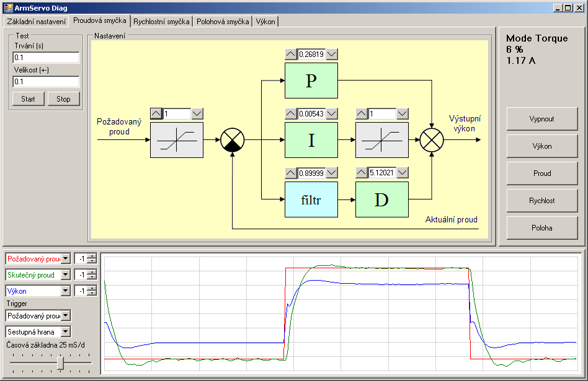Switch to the Rychlostní smyčka tab
The height and width of the screenshot is (381, 588).
coord(161,22)
